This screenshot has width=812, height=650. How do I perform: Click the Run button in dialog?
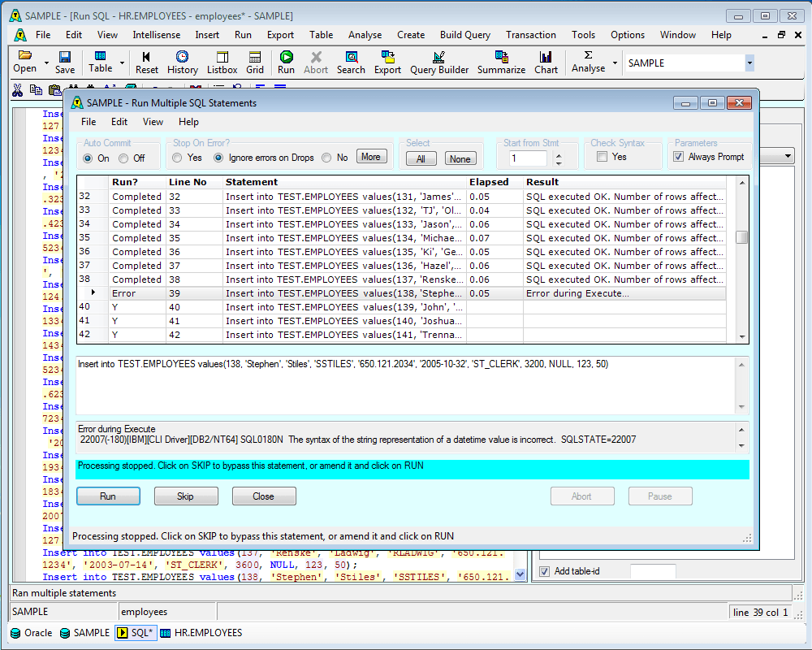click(x=108, y=496)
